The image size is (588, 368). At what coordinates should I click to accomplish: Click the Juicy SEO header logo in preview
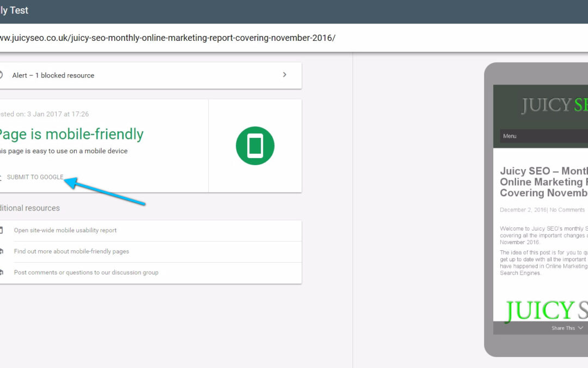click(x=555, y=105)
